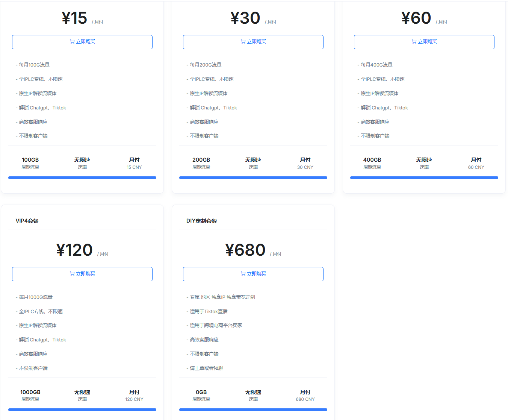Click 适用于Tiktok直播 feature line
The height and width of the screenshot is (420, 508).
209,311
